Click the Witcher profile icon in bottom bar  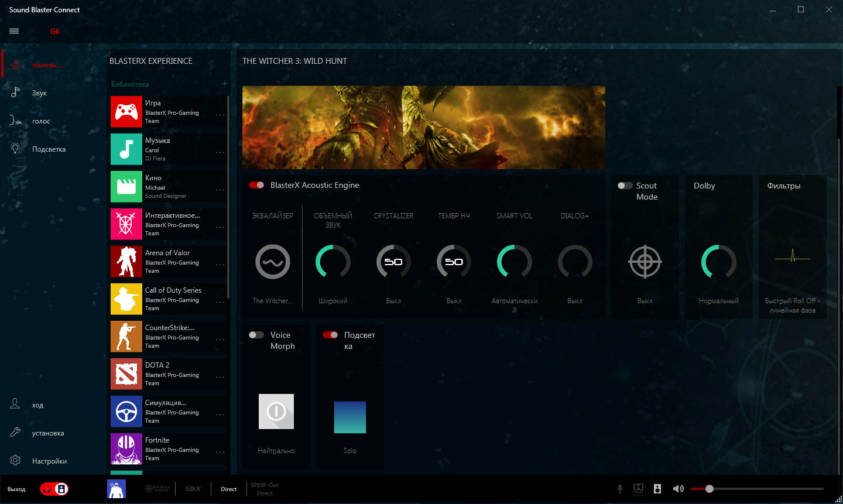[x=116, y=489]
